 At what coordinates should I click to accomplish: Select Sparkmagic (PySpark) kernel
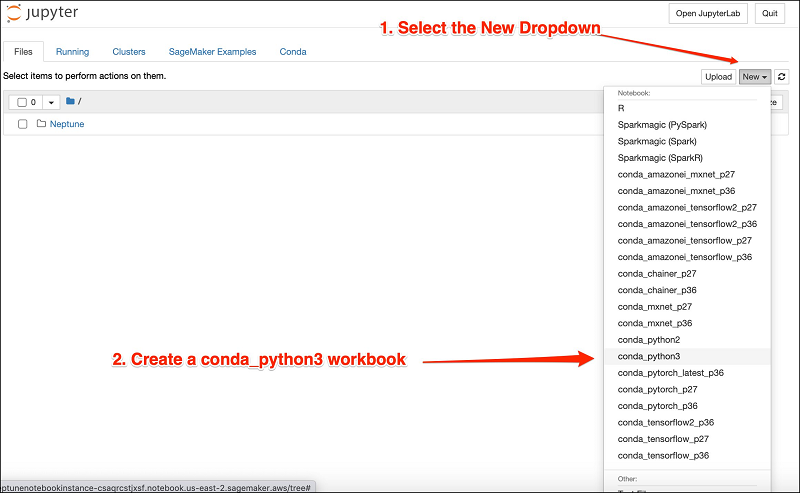[x=687, y=125]
